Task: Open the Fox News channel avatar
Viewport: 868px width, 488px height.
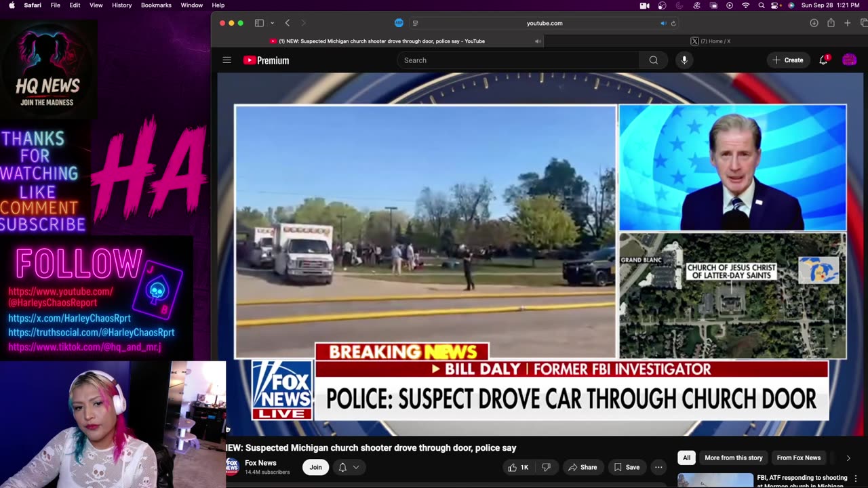Action: click(232, 466)
